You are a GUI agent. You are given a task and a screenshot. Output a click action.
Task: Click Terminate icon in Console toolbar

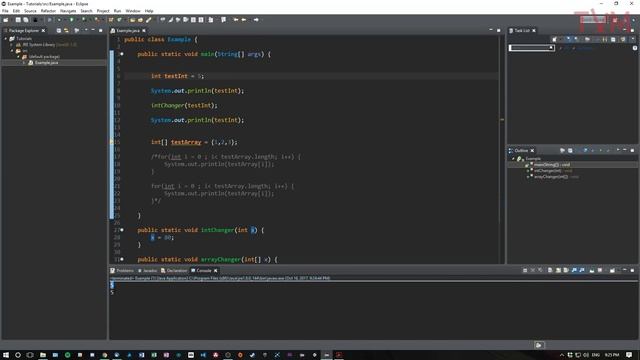click(525, 270)
